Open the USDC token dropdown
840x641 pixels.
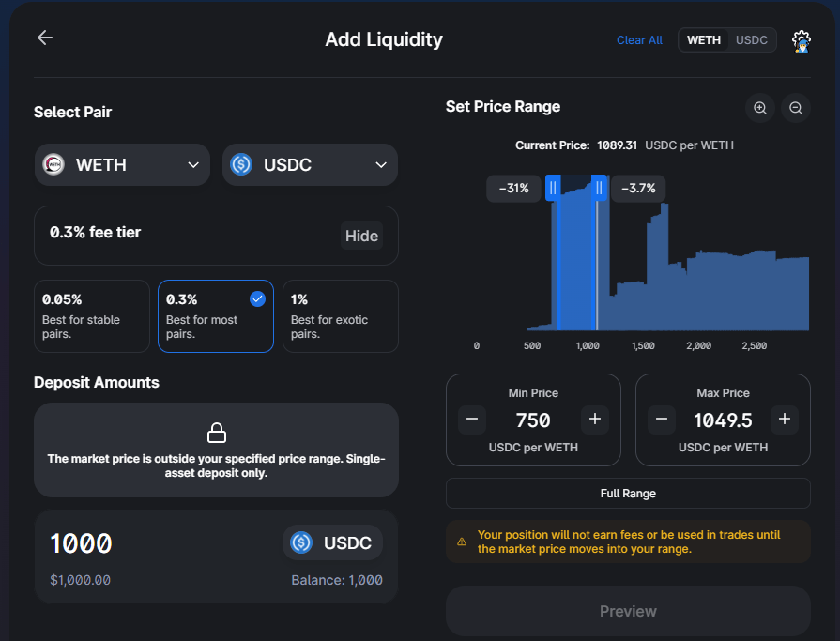tap(310, 164)
